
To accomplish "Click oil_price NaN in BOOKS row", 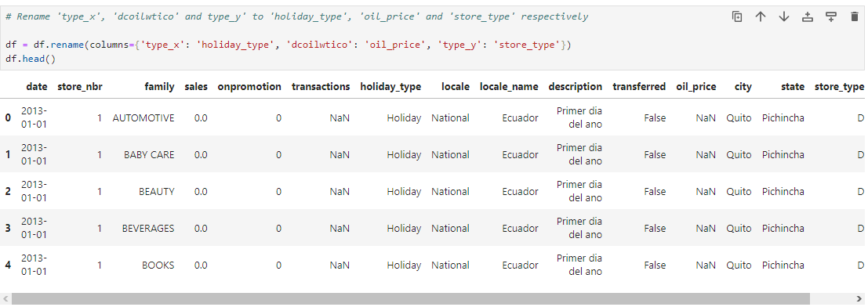I will pos(706,265).
